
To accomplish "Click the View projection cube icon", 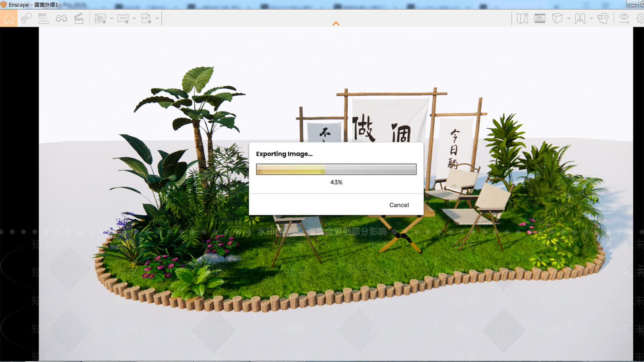I will (x=557, y=18).
